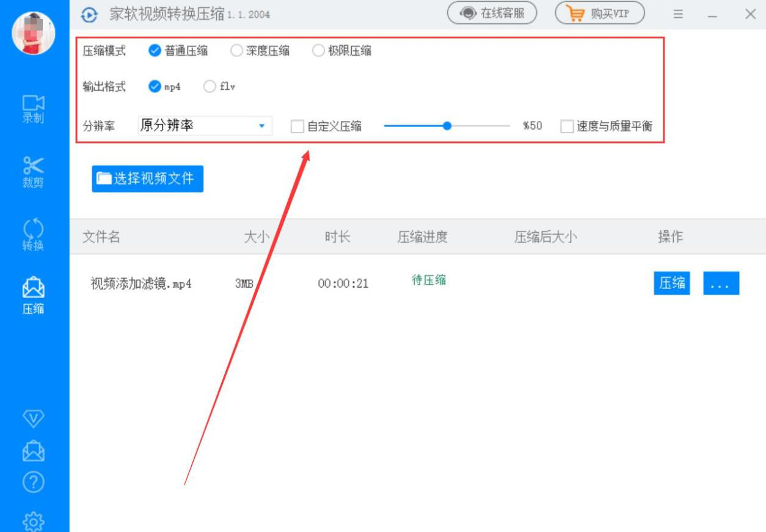
Task: Click the 时长 column header
Action: [x=337, y=237]
